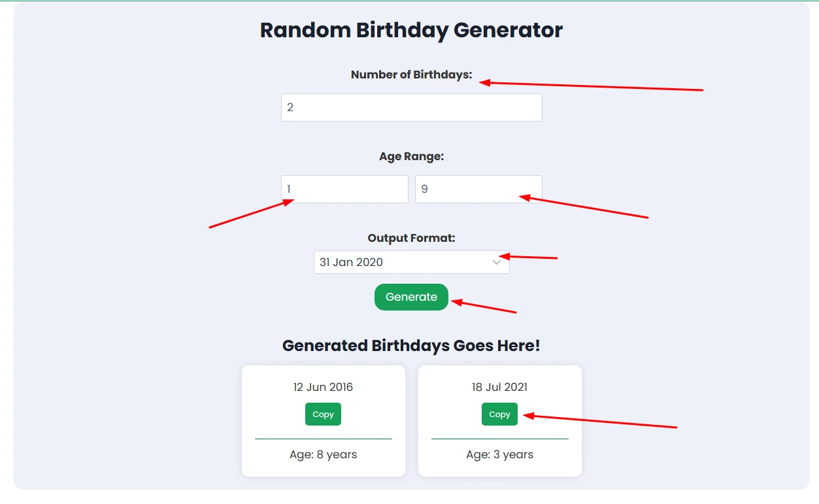Select the '12 Jun 2016' date text
This screenshot has height=504, width=819.
tap(323, 387)
